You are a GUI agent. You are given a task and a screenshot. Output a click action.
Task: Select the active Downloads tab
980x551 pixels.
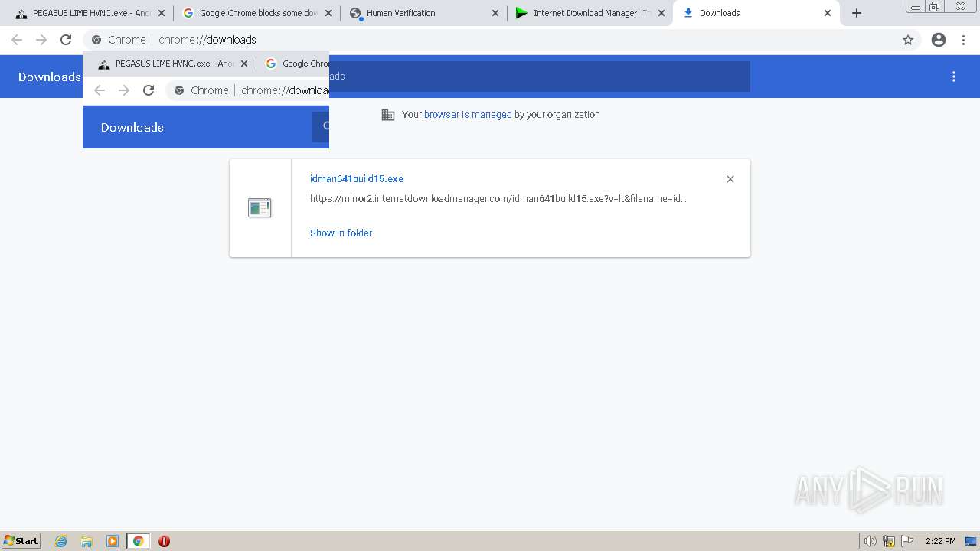point(754,13)
